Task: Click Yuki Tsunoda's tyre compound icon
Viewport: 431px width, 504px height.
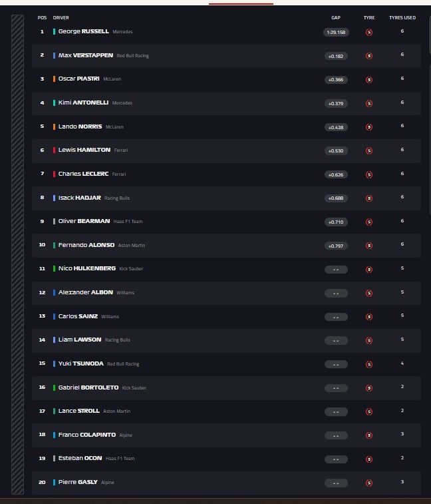Action: click(x=369, y=364)
